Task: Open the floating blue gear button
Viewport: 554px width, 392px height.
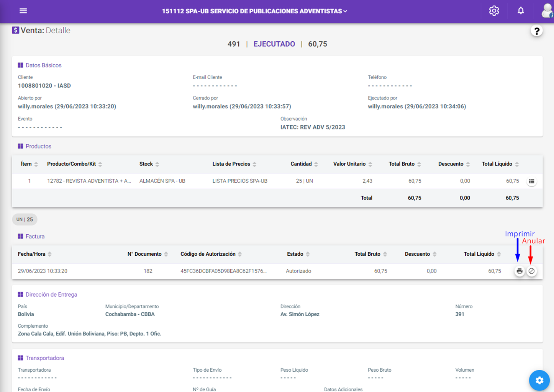Action: coord(539,380)
